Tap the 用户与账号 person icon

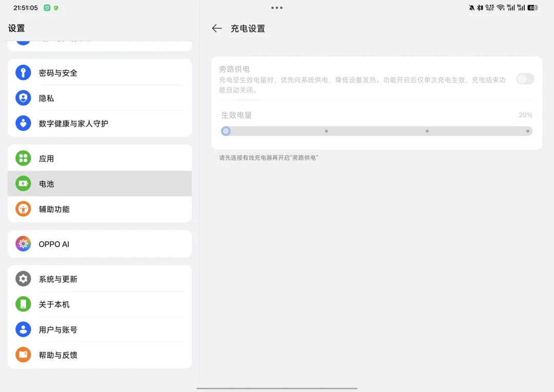tap(23, 329)
